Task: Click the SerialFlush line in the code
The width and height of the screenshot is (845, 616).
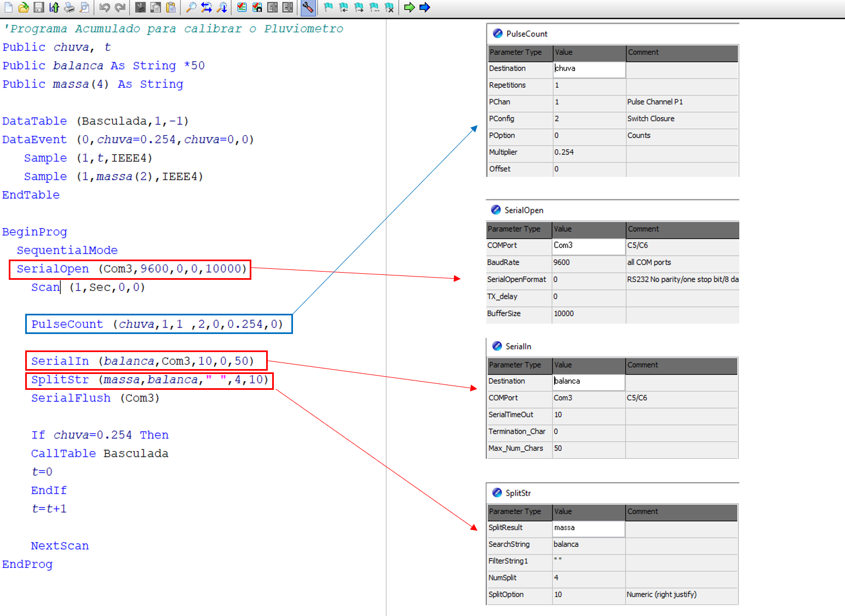Action: (95, 398)
